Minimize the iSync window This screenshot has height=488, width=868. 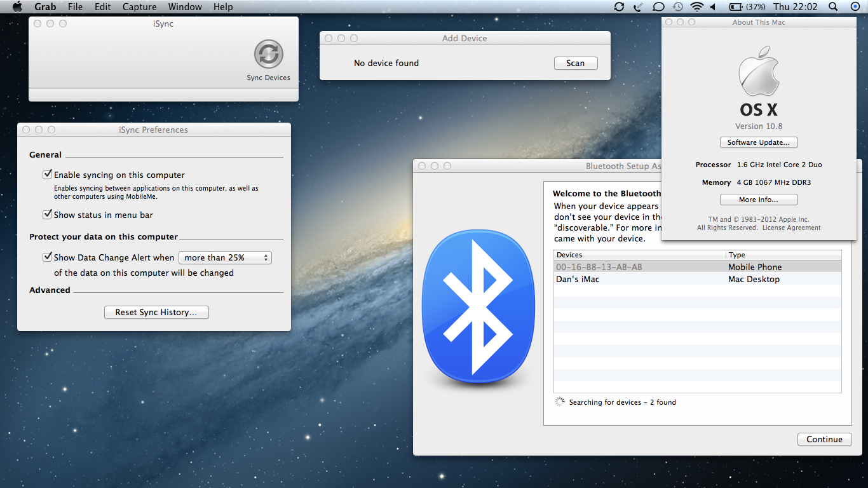pyautogui.click(x=50, y=24)
